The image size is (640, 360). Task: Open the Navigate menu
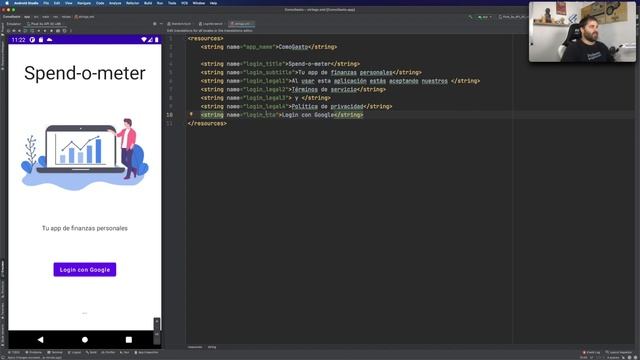click(84, 3)
